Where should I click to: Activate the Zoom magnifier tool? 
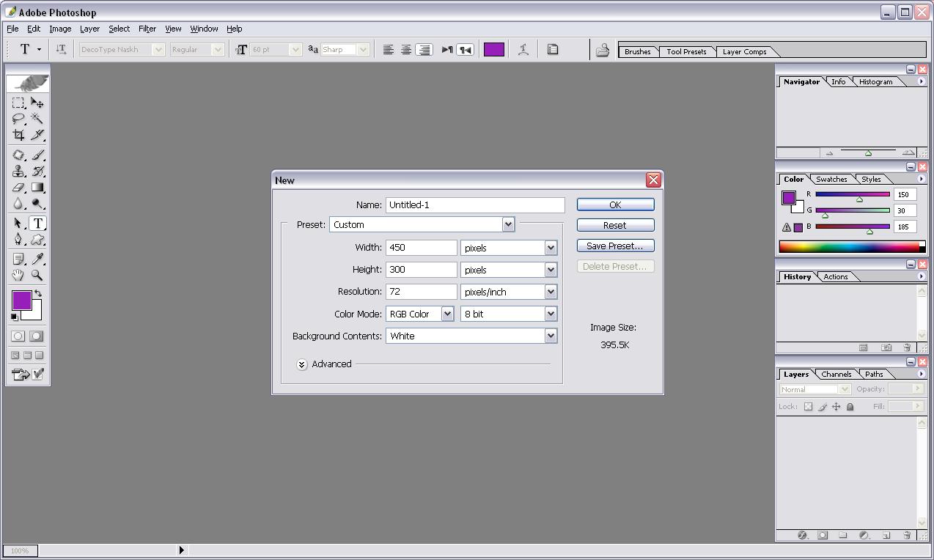click(37, 276)
